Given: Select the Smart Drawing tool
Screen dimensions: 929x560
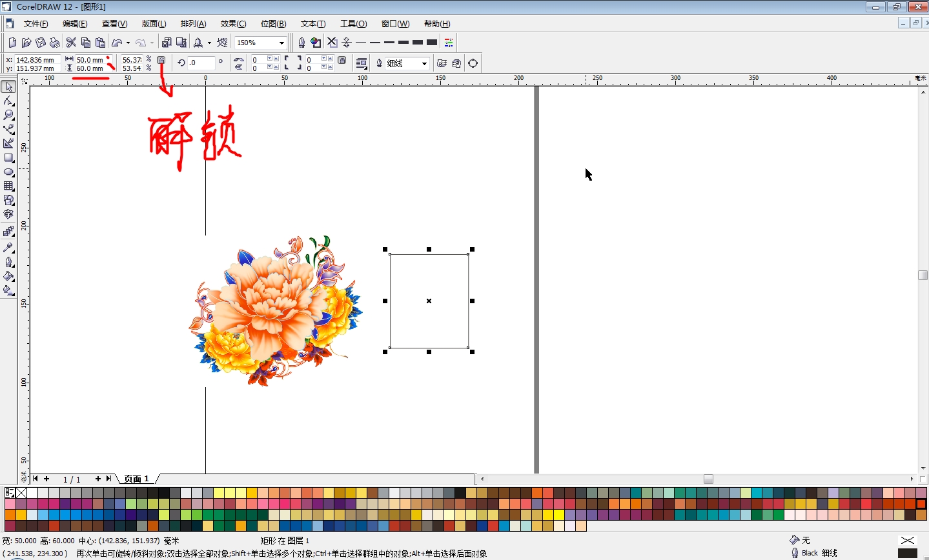Looking at the screenshot, I should 8,143.
